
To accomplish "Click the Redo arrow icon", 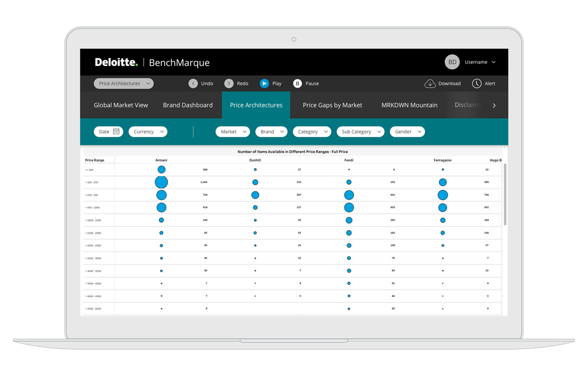I will [229, 83].
